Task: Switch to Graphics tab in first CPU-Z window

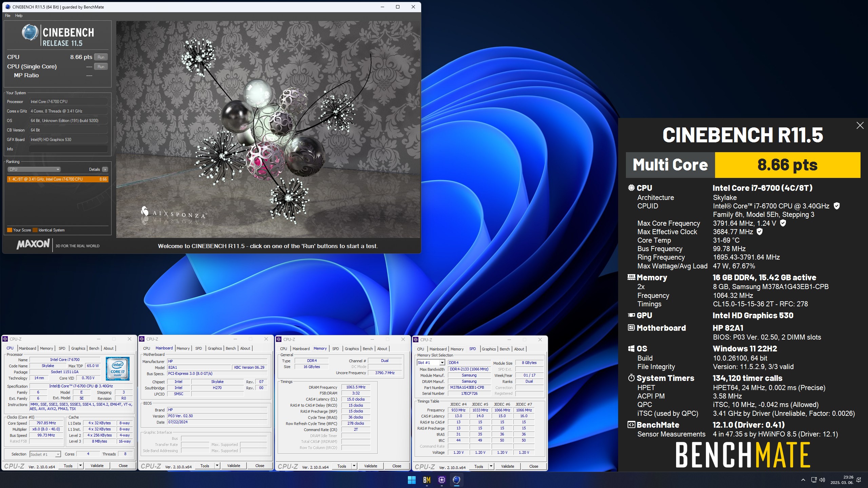Action: (x=78, y=348)
